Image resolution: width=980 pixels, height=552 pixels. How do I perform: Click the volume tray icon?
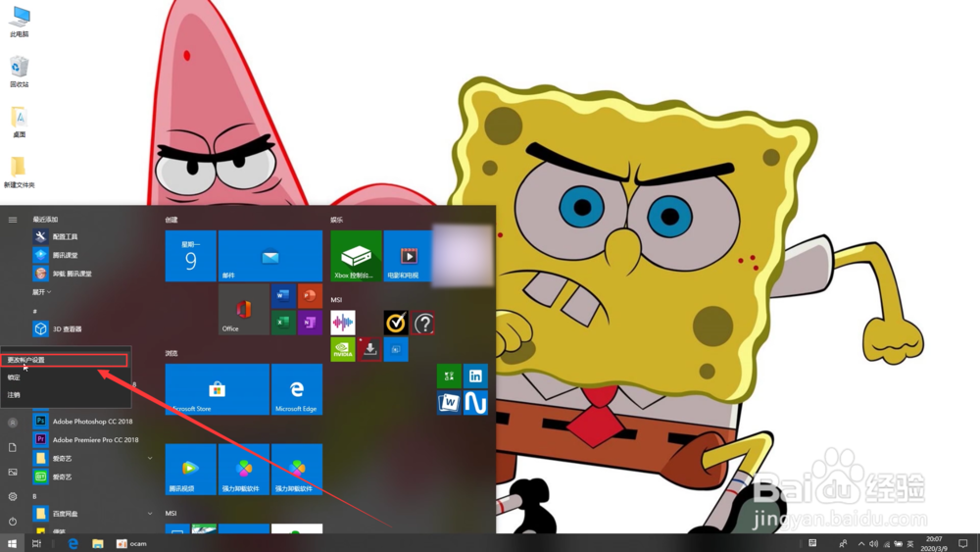point(874,544)
